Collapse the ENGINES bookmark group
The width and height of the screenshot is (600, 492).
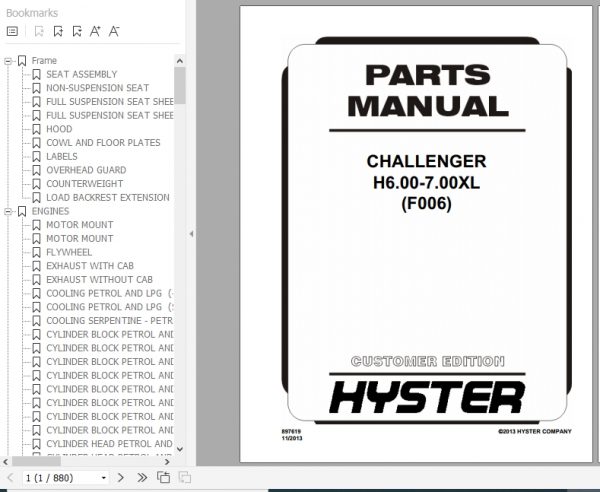(8, 212)
